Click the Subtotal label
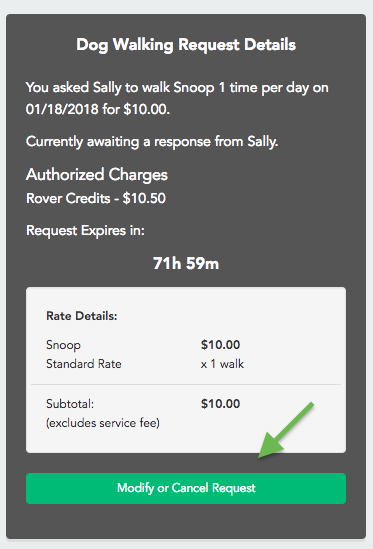The image size is (373, 549). tap(70, 404)
